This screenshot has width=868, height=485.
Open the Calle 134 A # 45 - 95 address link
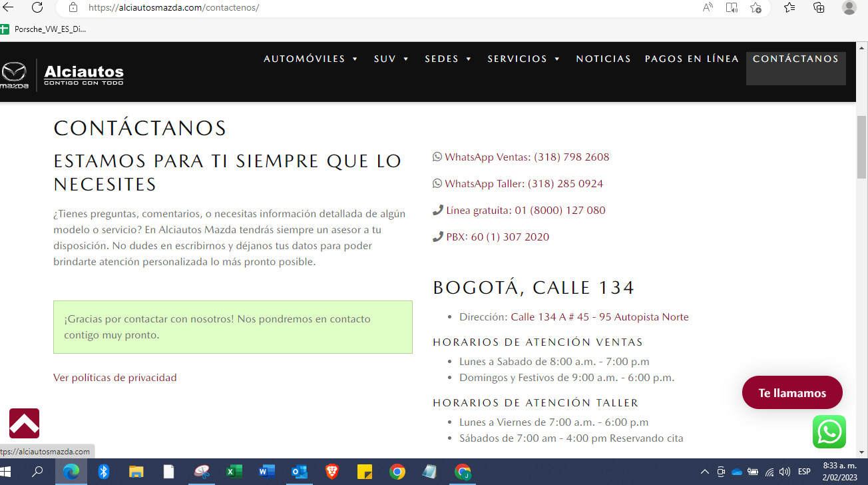pos(600,317)
